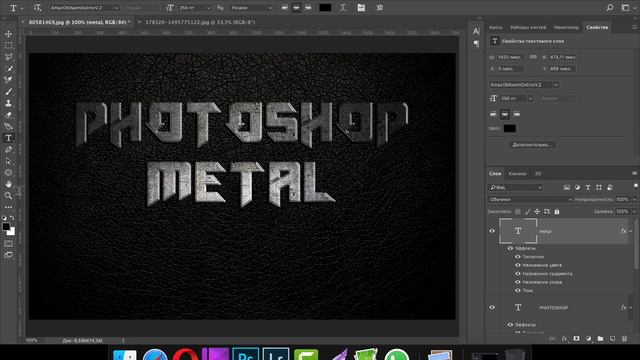
Task: Open the layer Opacity dropdown arrow
Action: coord(634,199)
